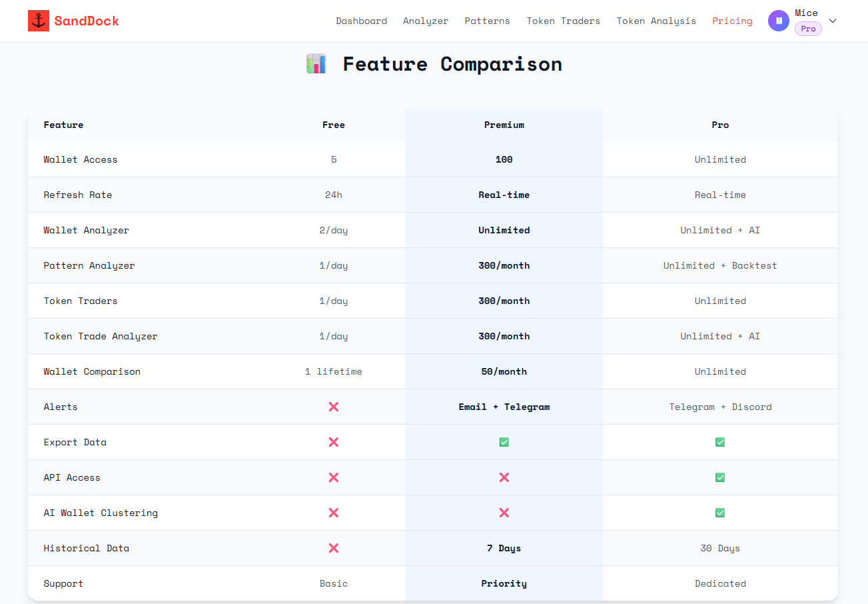Viewport: 868px width, 604px height.
Task: Click the "Priority" Premium support value
Action: click(x=504, y=583)
